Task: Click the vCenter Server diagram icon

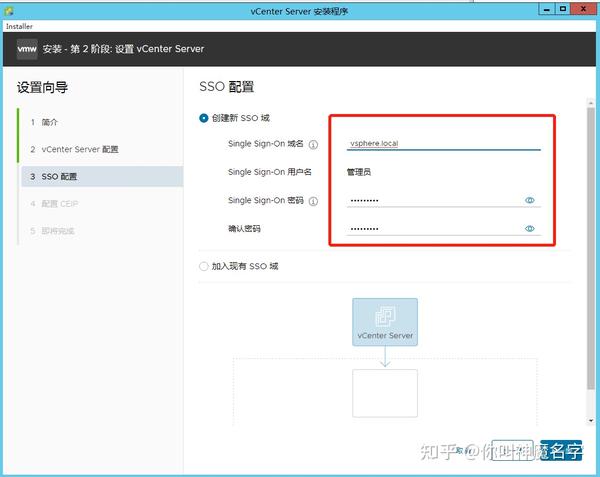Action: click(x=385, y=322)
